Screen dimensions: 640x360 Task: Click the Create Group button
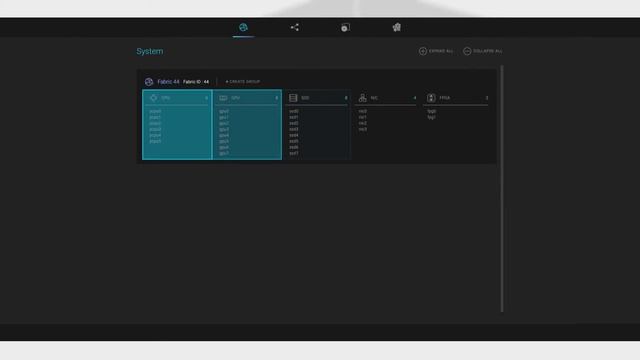pos(243,82)
